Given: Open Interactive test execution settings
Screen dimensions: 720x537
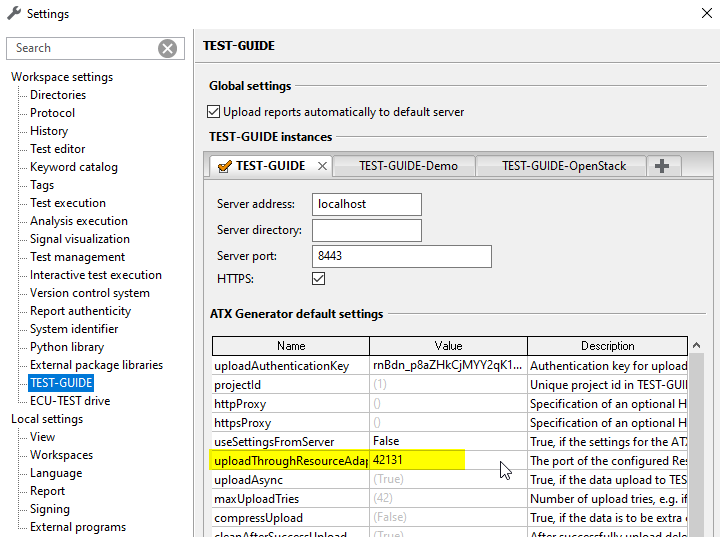Looking at the screenshot, I should (96, 275).
